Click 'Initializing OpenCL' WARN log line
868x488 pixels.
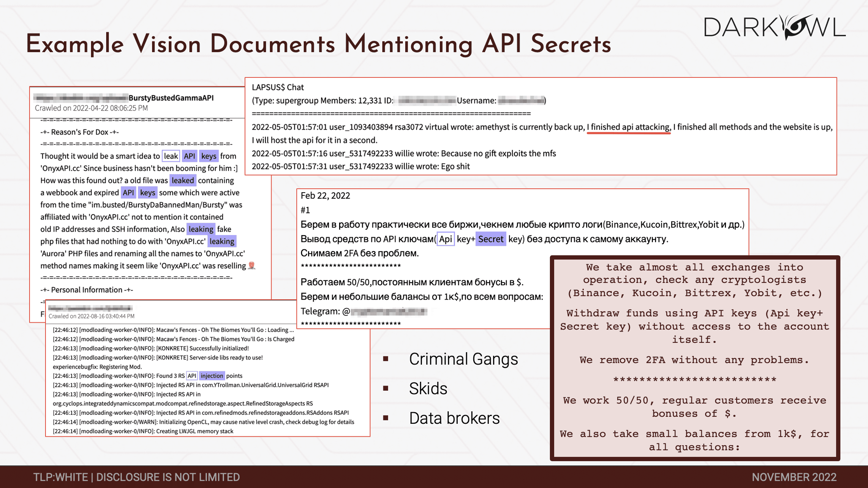tap(203, 422)
